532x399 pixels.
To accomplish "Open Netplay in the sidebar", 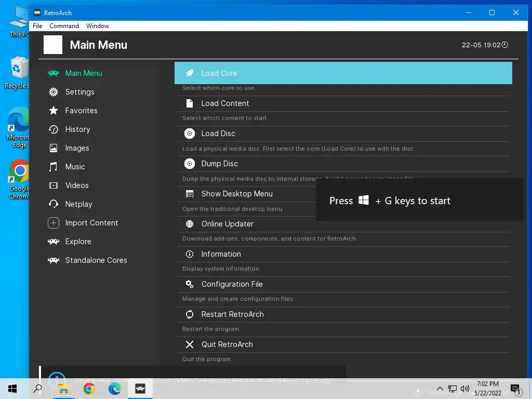I will coord(79,204).
